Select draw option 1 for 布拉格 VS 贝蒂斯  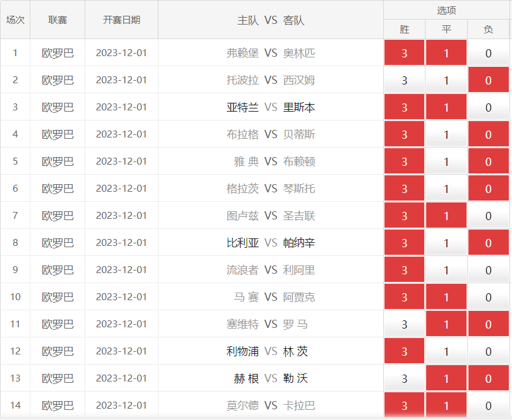(446, 134)
